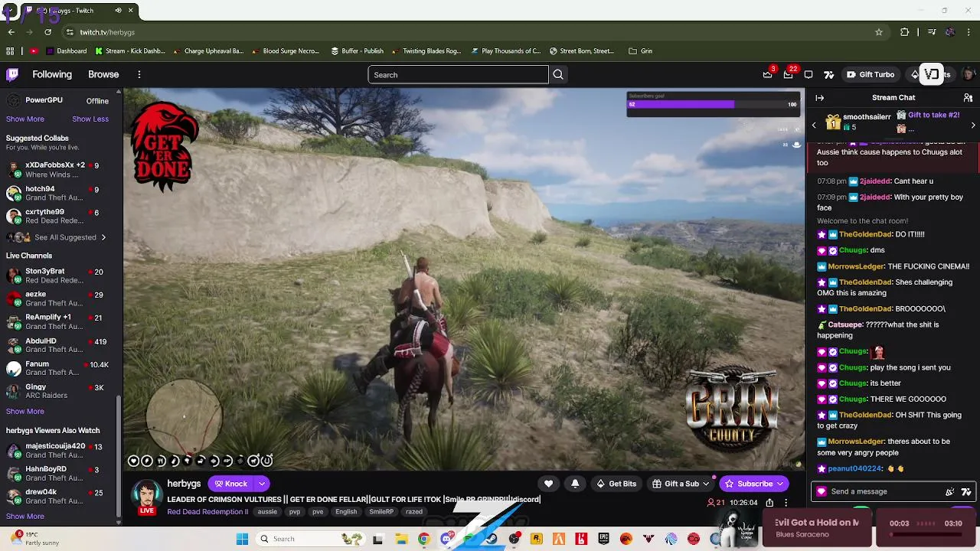Open the Rockstar Games launcher from taskbar

pyautogui.click(x=537, y=539)
